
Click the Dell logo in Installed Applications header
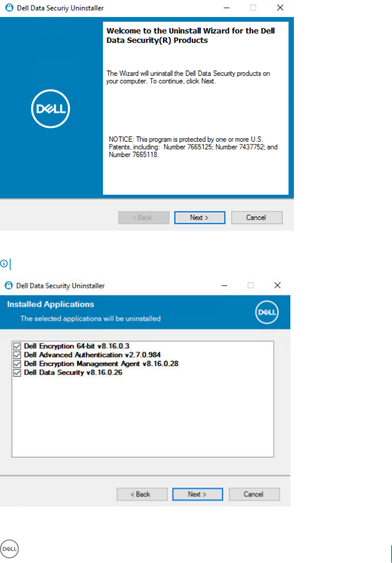point(267,312)
